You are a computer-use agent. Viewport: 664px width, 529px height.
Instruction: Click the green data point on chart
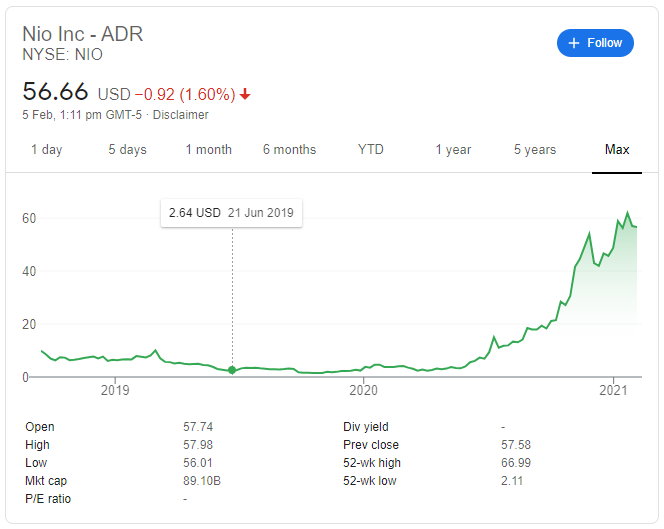232,370
